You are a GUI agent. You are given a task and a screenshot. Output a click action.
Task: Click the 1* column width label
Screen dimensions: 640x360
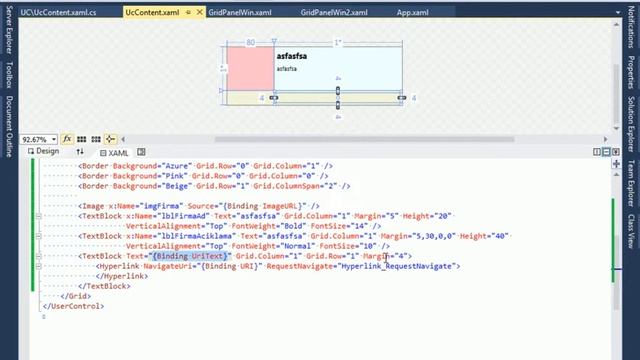point(338,42)
